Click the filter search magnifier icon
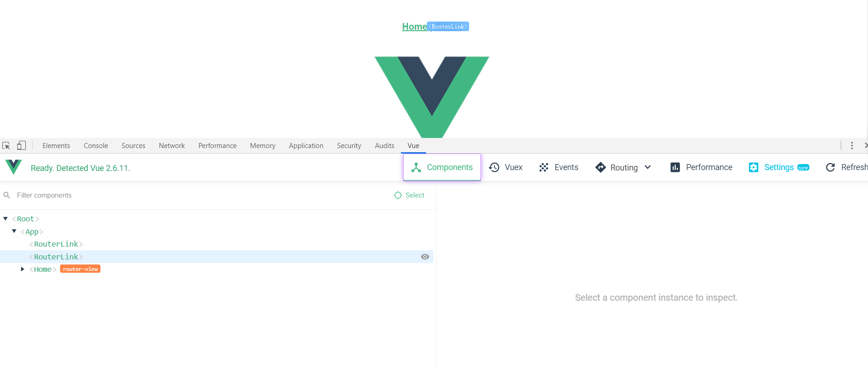Image resolution: width=868 pixels, height=369 pixels. tap(7, 195)
